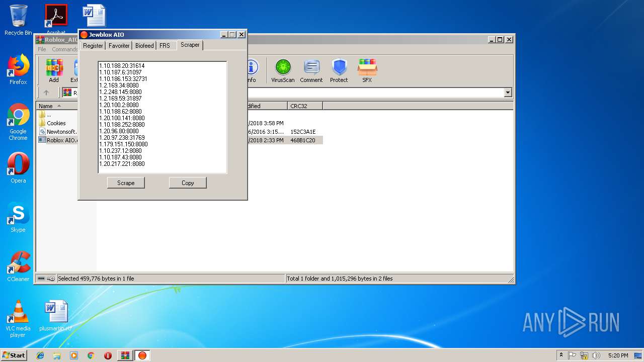This screenshot has width=644, height=362.
Task: Open plusmartin.rtf desktop file
Action: point(55,316)
